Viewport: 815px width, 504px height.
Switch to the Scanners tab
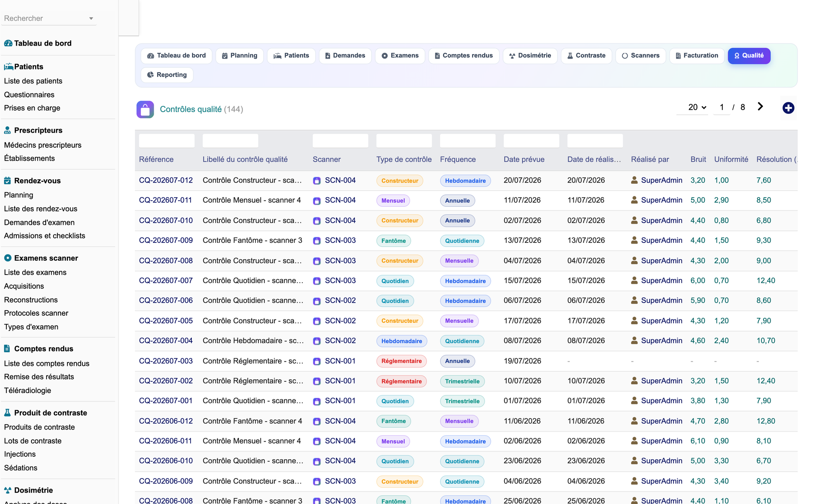[x=641, y=56]
